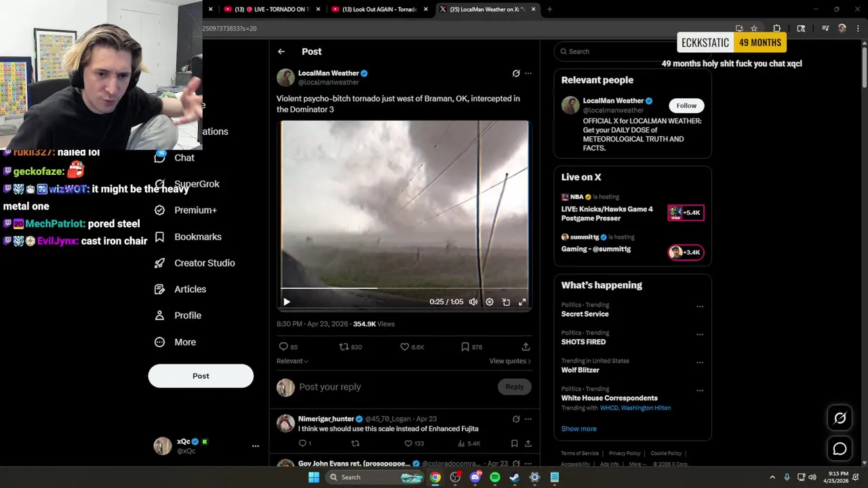The image size is (868, 488).
Task: Open Windows Start menu
Action: (x=314, y=477)
